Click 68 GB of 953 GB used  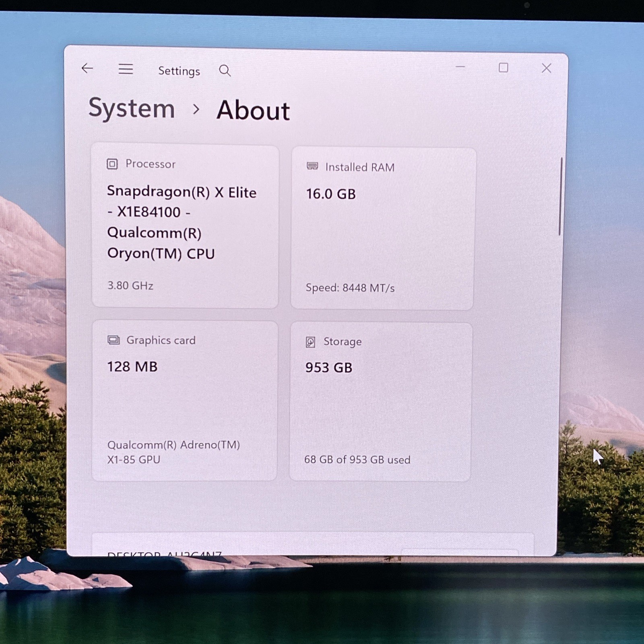(357, 460)
